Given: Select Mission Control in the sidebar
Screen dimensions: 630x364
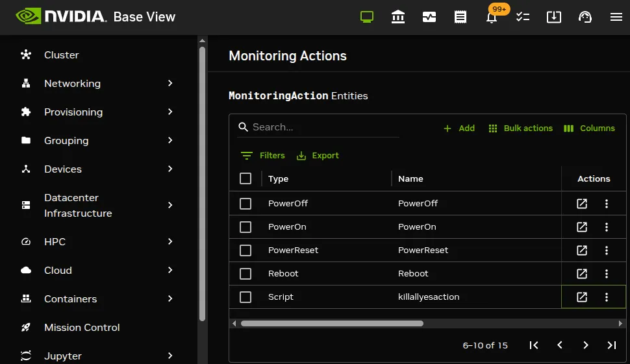Looking at the screenshot, I should click(x=82, y=328).
